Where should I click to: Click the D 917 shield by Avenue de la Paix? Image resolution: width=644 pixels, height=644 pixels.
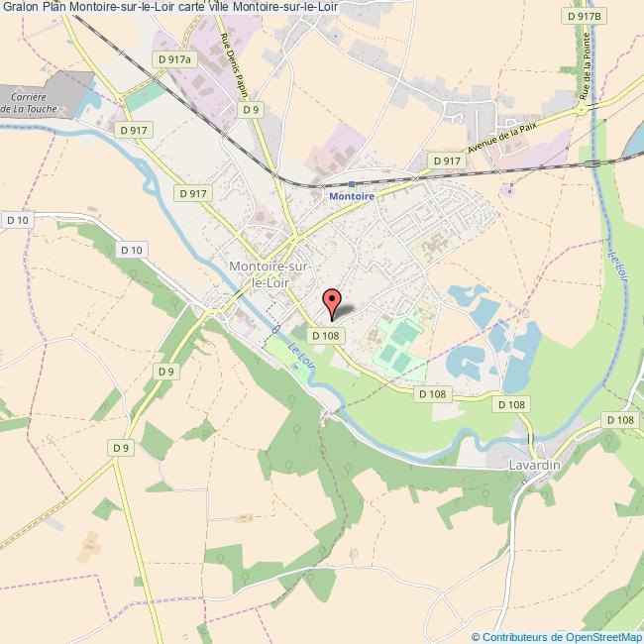pos(447,161)
